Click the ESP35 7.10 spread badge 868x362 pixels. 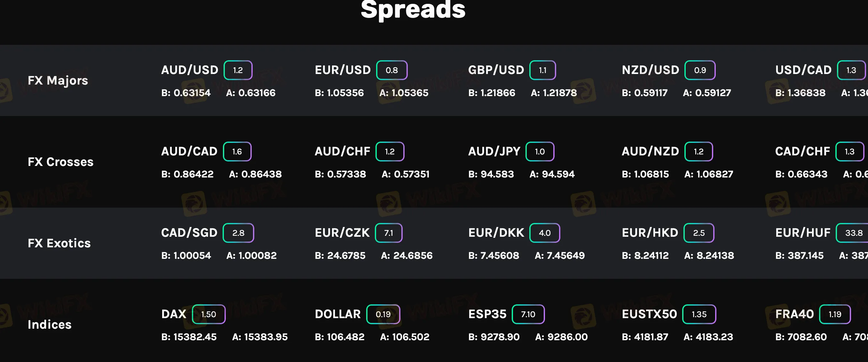[x=528, y=314]
